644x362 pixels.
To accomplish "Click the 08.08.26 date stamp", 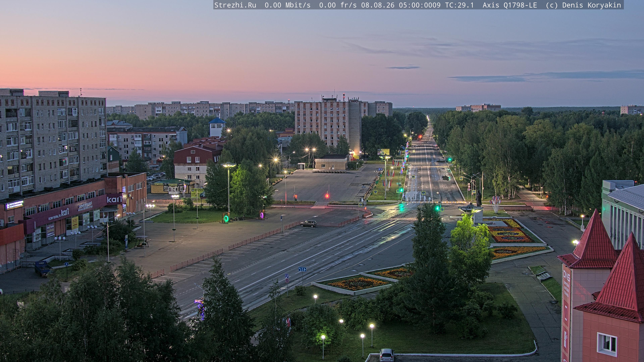I will click(x=378, y=5).
